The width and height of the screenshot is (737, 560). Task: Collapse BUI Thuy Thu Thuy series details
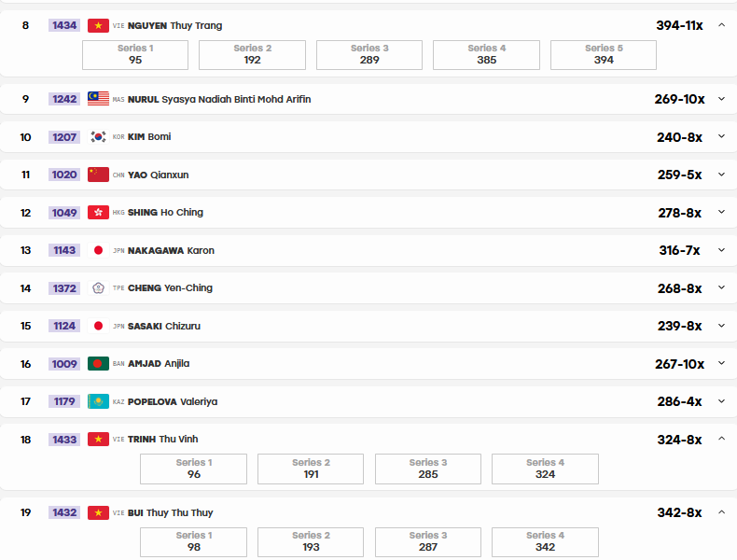tap(721, 512)
